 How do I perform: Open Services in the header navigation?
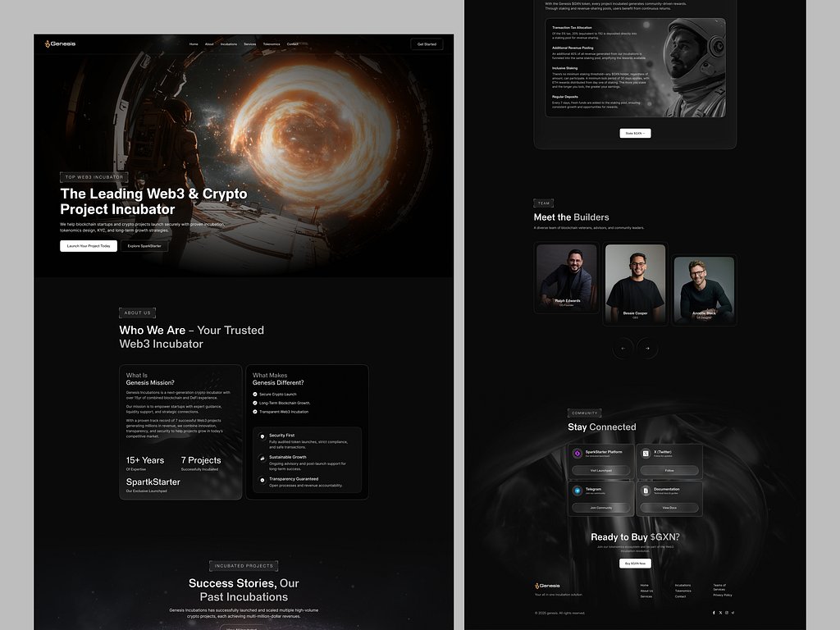[249, 44]
